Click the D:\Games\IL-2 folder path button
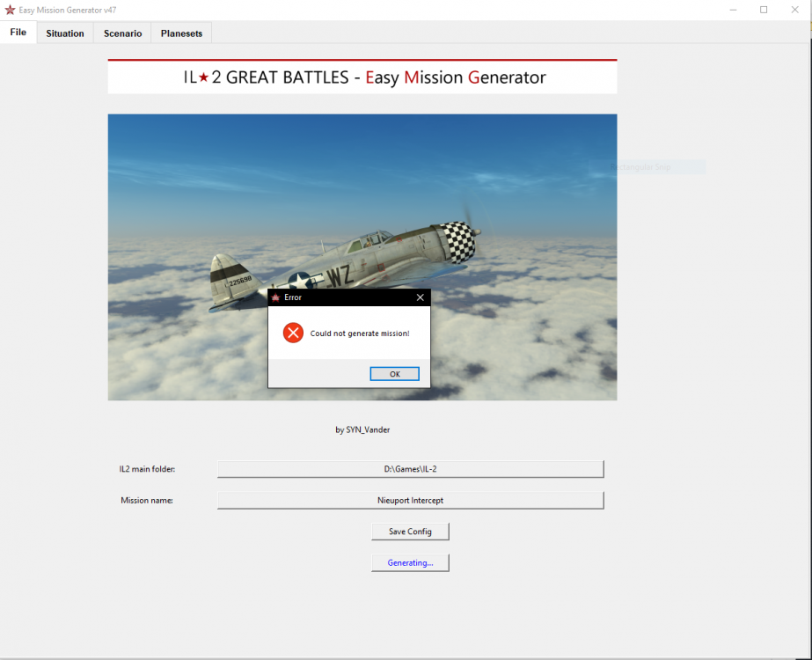812x660 pixels. (x=410, y=469)
